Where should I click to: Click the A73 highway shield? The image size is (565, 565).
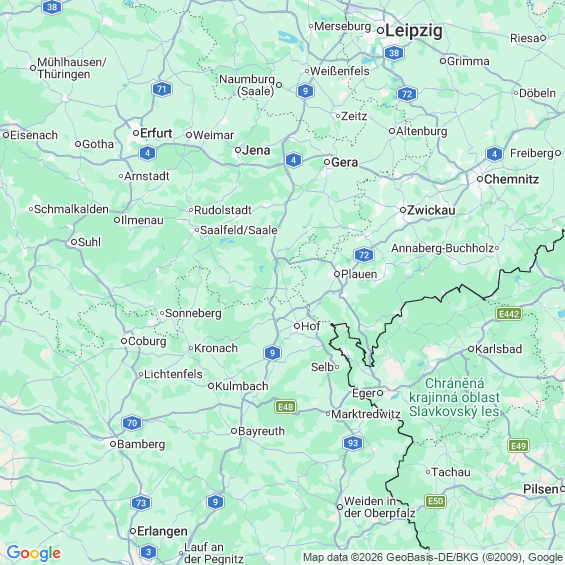point(141,503)
